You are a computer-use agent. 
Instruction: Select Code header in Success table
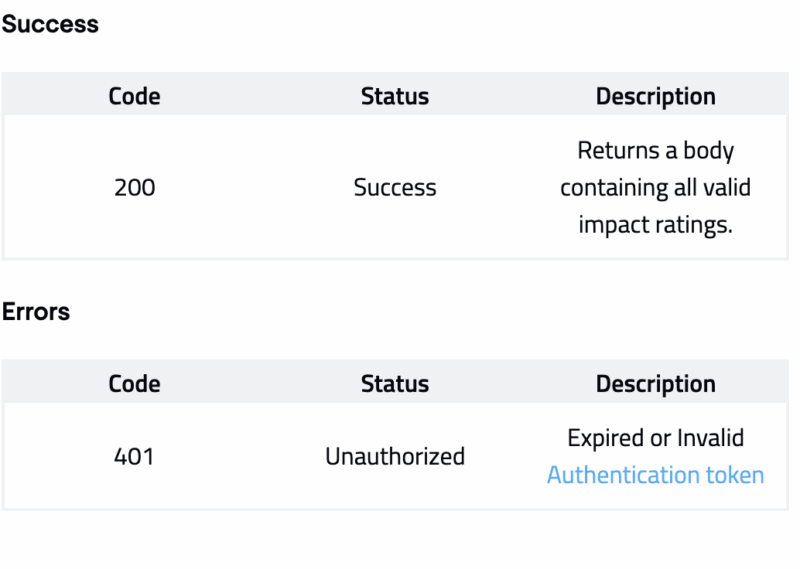coord(134,96)
